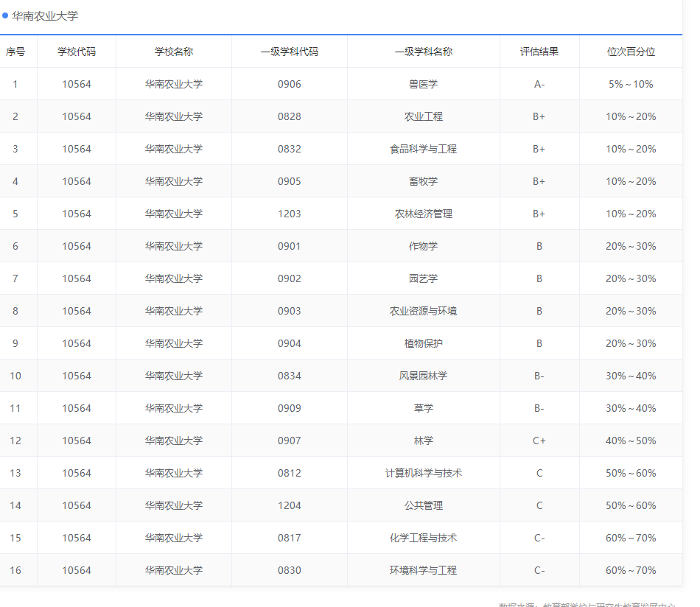Click the 一级学科名称 column header
Viewport: 700px width, 607px height.
click(424, 52)
